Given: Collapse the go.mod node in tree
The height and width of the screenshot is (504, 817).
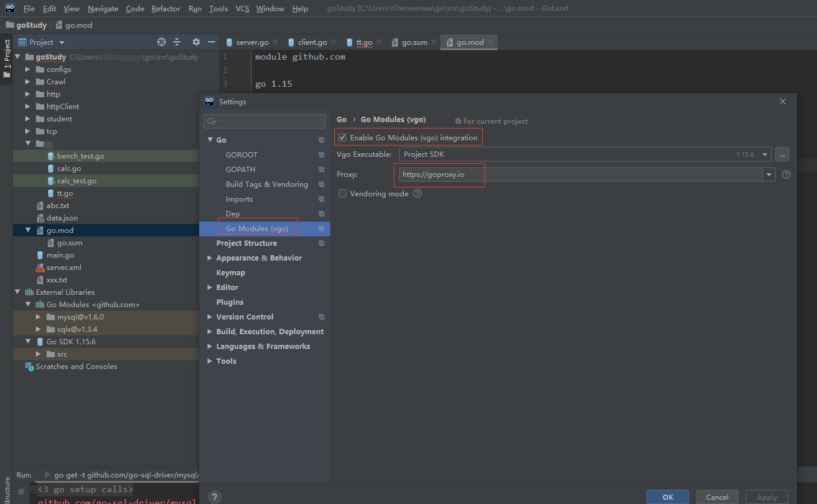Looking at the screenshot, I should (x=28, y=230).
